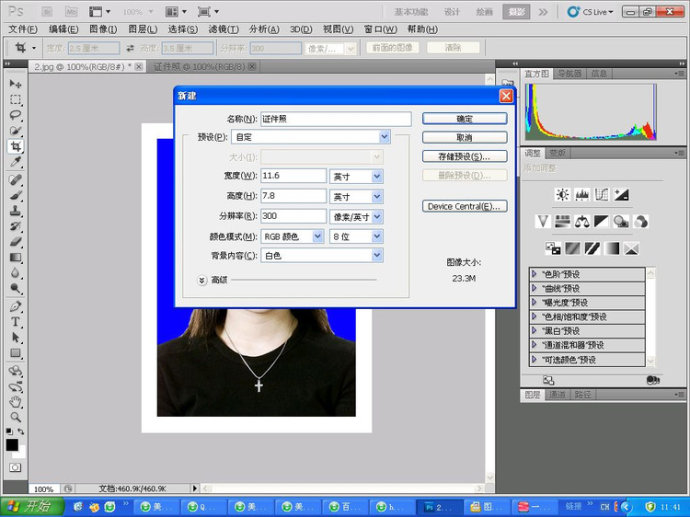Expand the 高级 advanced options section
The width and height of the screenshot is (690, 517).
coord(202,280)
